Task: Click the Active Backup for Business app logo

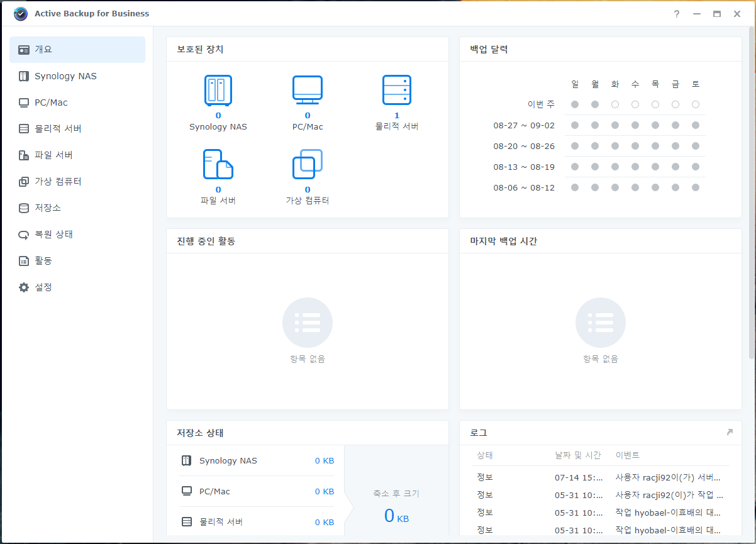Action: 21,13
